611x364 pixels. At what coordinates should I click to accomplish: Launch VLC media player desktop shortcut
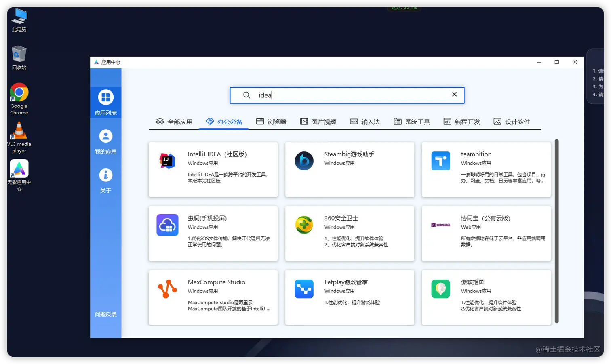(19, 137)
